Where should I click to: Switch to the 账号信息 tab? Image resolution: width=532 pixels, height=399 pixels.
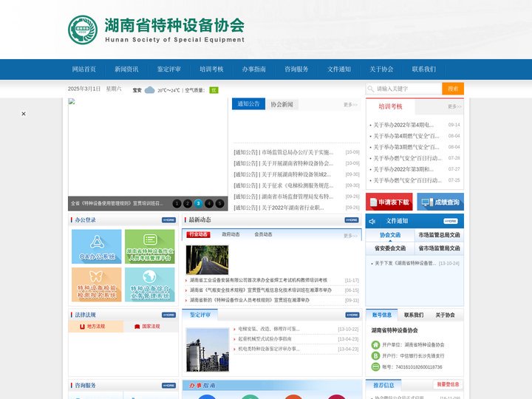point(382,315)
